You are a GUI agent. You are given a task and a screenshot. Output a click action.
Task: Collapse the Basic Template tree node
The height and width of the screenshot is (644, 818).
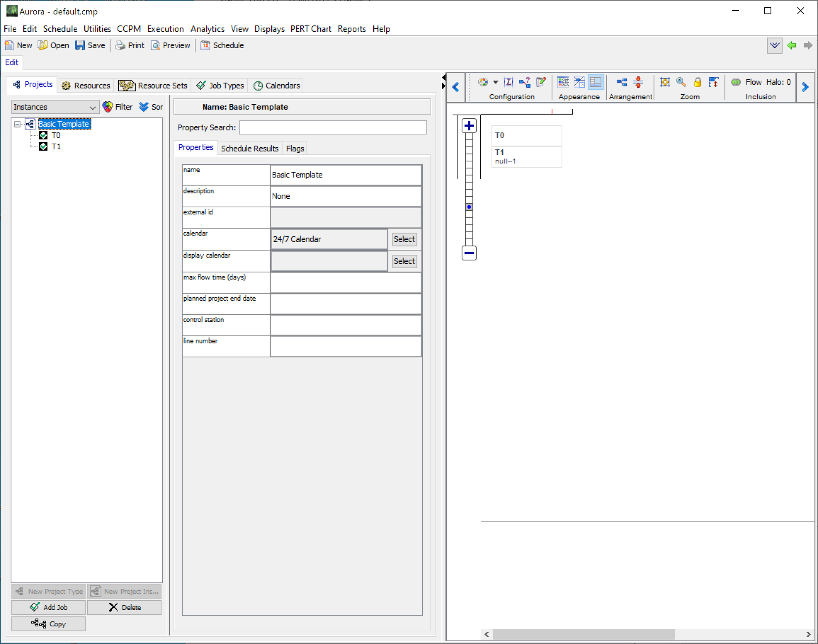tap(17, 124)
